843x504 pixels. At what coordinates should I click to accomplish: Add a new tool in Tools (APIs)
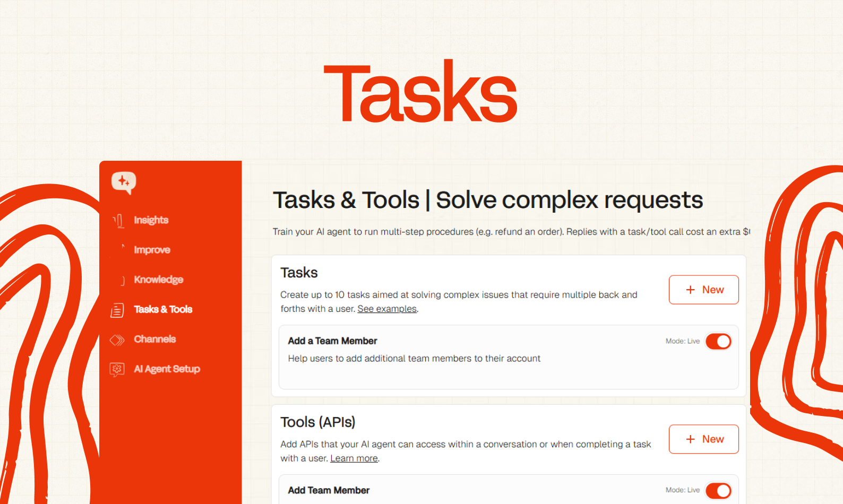(703, 439)
